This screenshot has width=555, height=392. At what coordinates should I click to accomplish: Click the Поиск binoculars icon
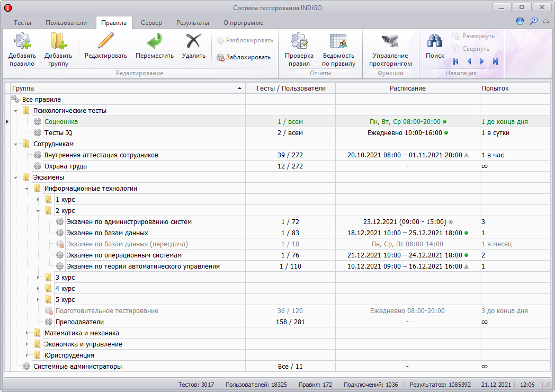pyautogui.click(x=435, y=41)
